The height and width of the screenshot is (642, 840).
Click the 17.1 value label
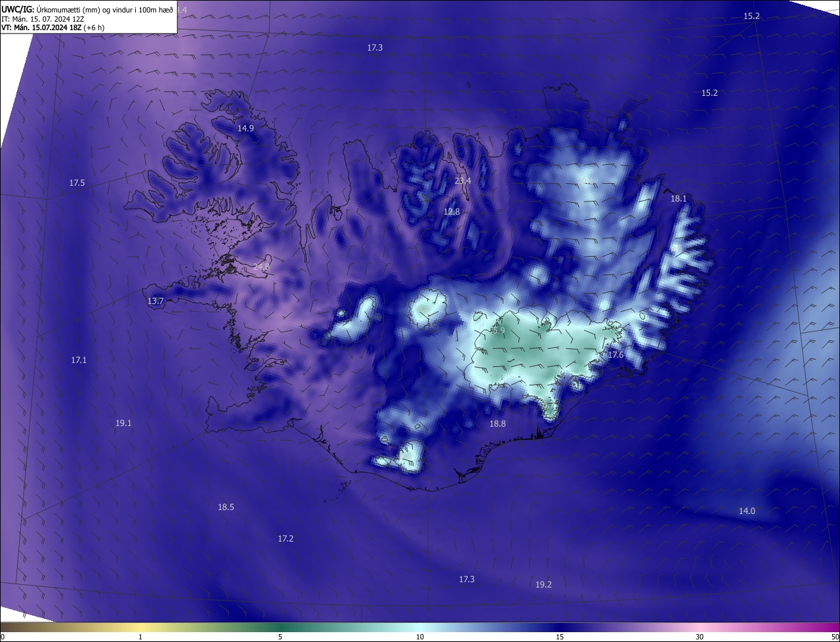pyautogui.click(x=79, y=360)
